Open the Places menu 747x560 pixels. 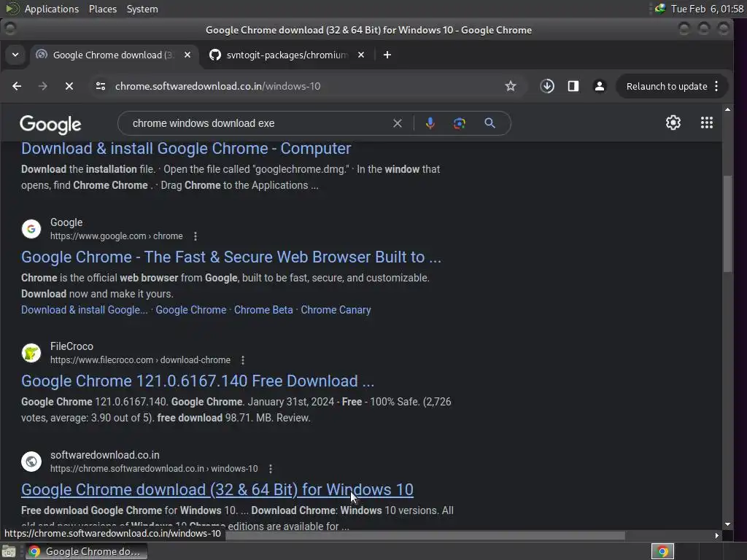click(x=103, y=9)
